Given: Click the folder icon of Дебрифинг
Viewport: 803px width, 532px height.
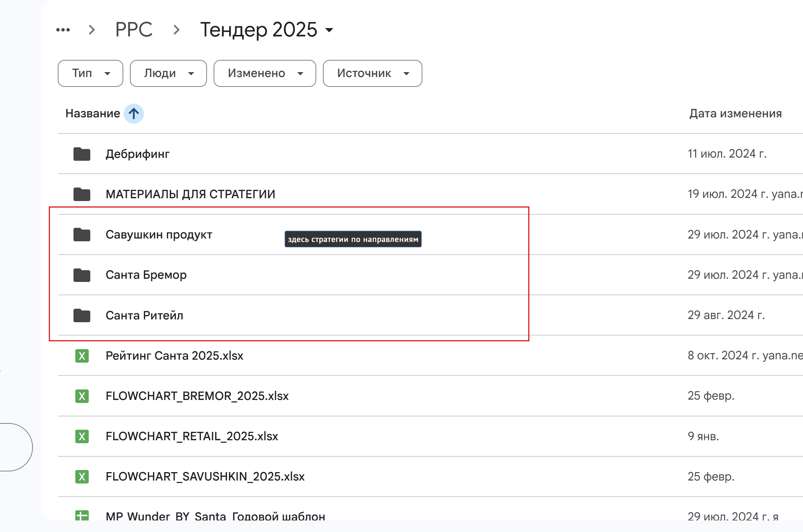Looking at the screenshot, I should point(82,154).
